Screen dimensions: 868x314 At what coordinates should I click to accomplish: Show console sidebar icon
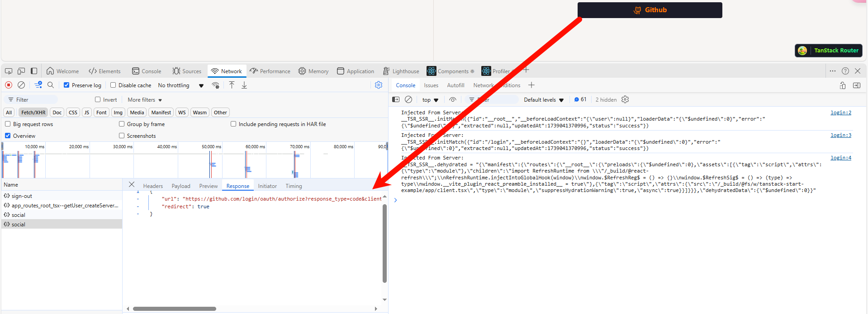coord(396,99)
